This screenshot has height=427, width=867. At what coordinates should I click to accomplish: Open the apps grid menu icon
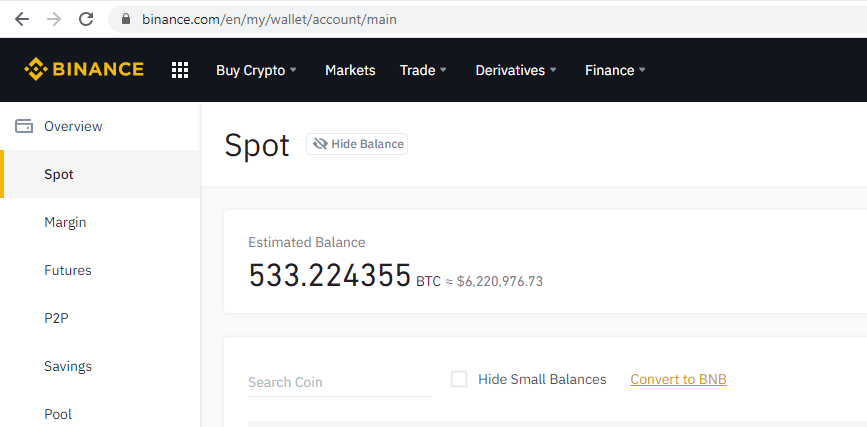pyautogui.click(x=180, y=70)
